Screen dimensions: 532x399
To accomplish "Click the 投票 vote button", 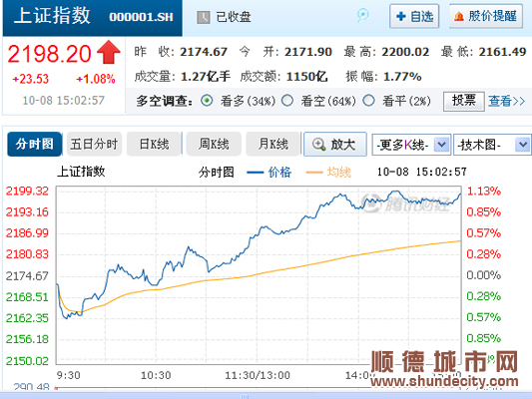I will click(463, 101).
